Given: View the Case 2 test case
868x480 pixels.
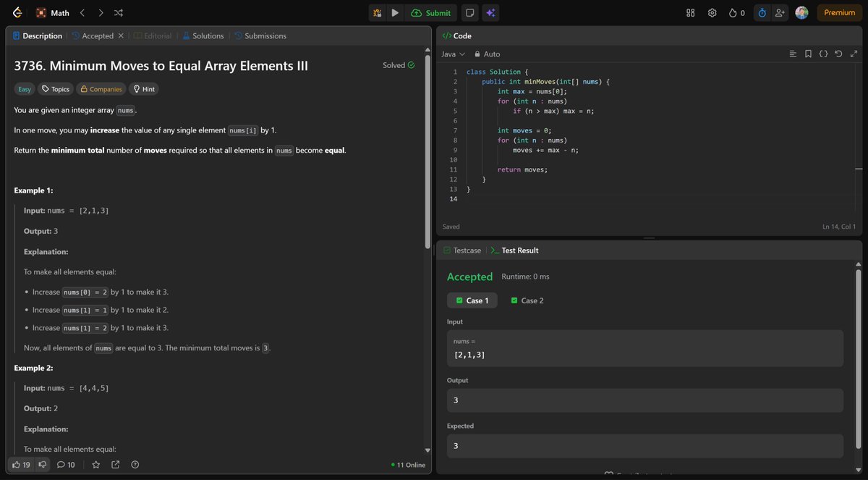Looking at the screenshot, I should (527, 300).
